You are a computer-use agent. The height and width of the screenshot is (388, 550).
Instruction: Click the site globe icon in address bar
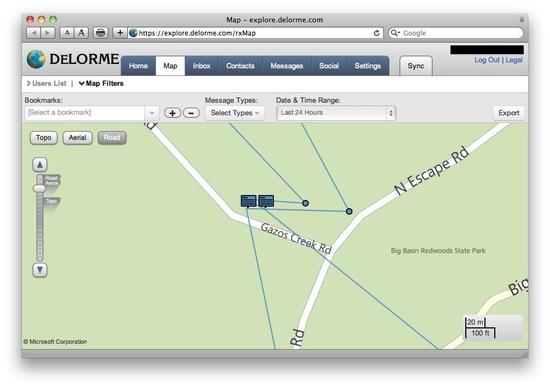(133, 33)
